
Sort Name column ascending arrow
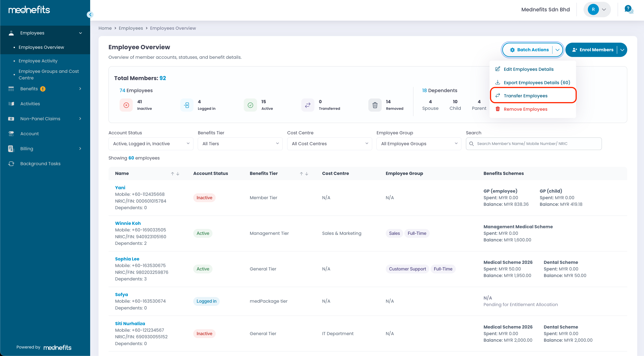tap(172, 174)
